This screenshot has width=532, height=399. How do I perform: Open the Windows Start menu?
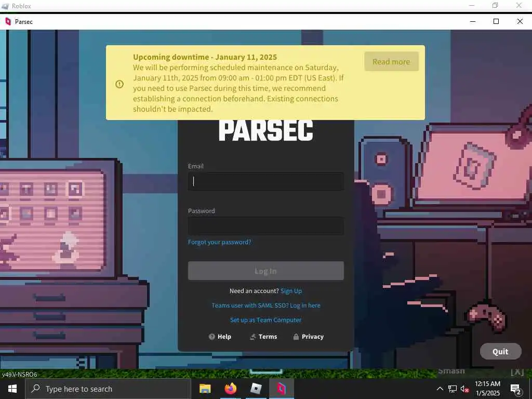[12, 389]
